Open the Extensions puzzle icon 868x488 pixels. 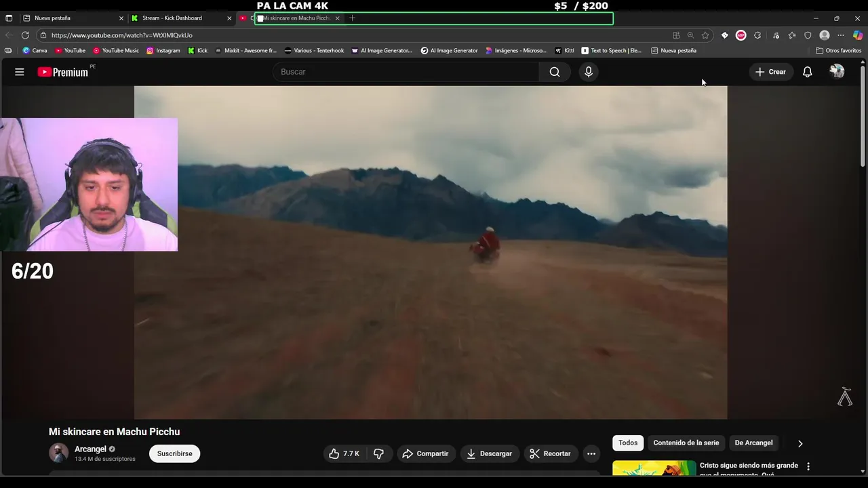(x=757, y=35)
